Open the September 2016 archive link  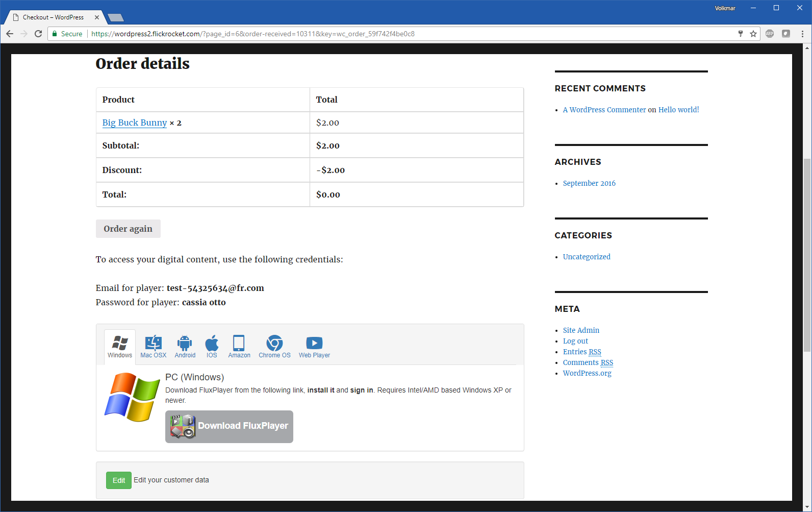pos(589,183)
